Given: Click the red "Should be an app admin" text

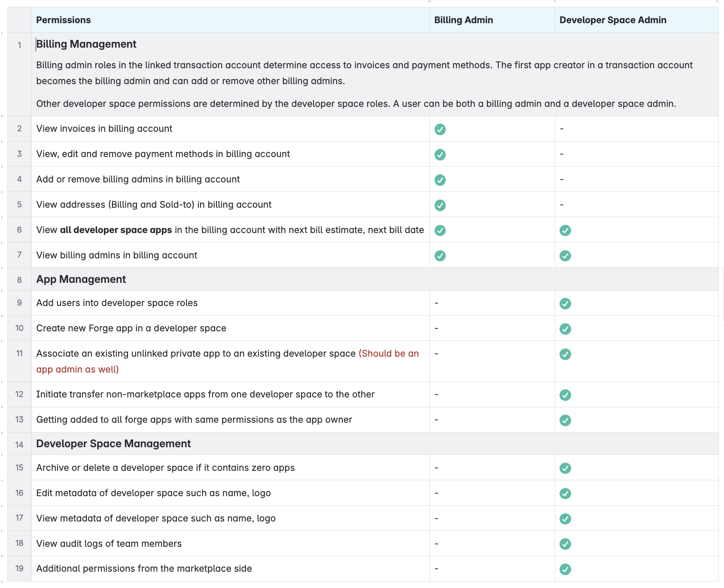Looking at the screenshot, I should pyautogui.click(x=389, y=354).
